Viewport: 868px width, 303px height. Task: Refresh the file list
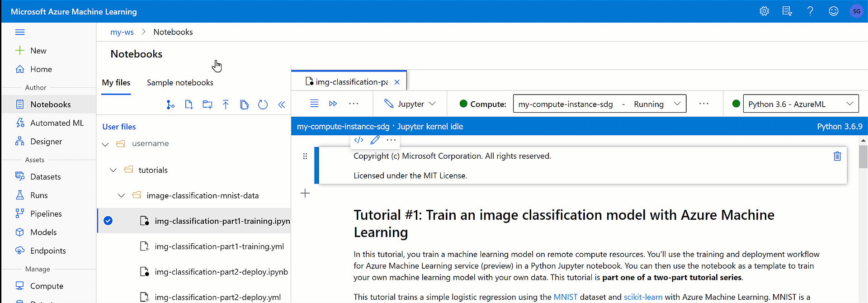click(x=263, y=105)
